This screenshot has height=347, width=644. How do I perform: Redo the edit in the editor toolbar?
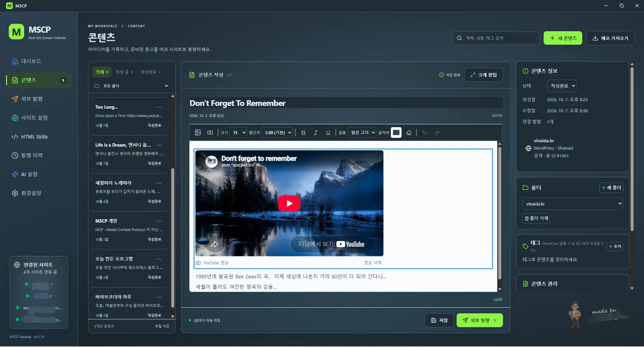point(437,132)
